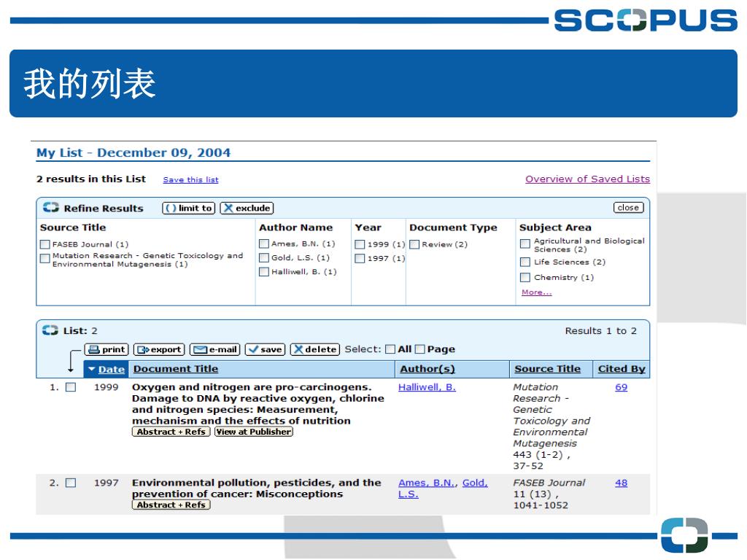This screenshot has height=560, width=747.
Task: Click 'FASEB Journal' source in result 2
Action: (x=549, y=483)
